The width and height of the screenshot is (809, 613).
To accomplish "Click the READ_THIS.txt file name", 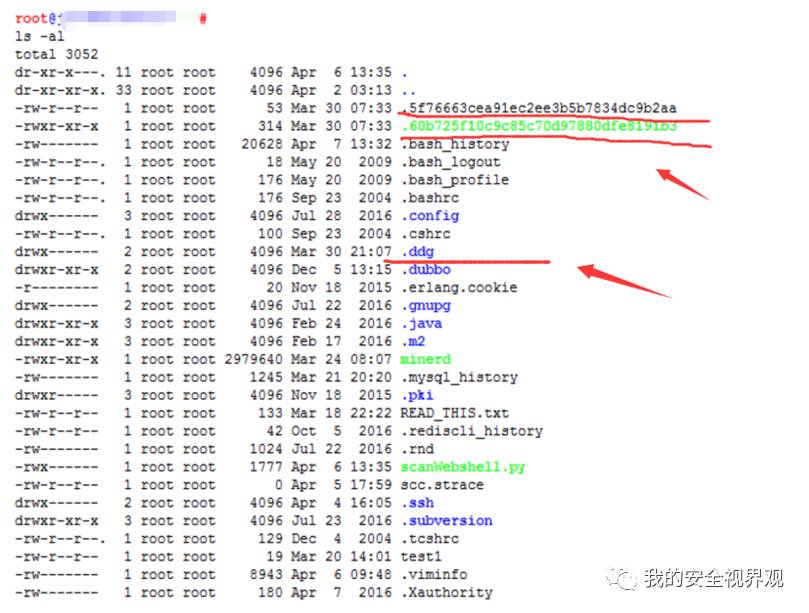I will click(x=455, y=413).
